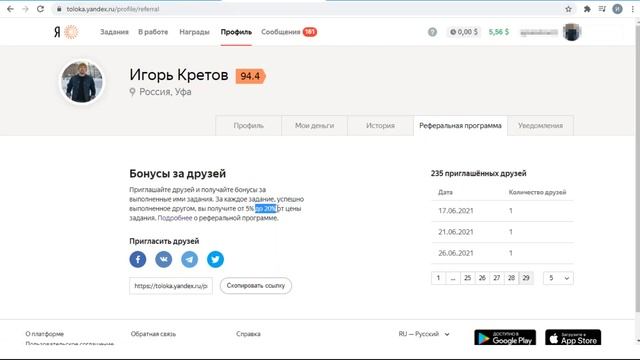Share invitation via VK icon
The height and width of the screenshot is (360, 640).
coord(164,259)
